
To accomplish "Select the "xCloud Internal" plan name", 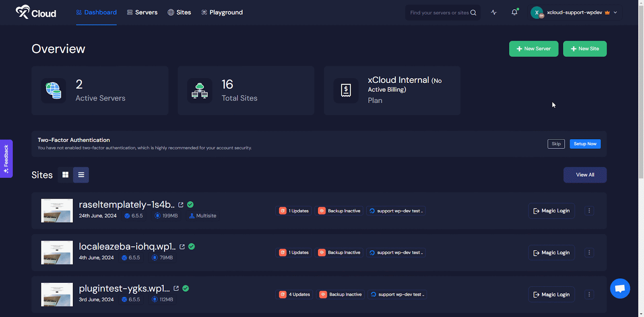I will point(398,80).
